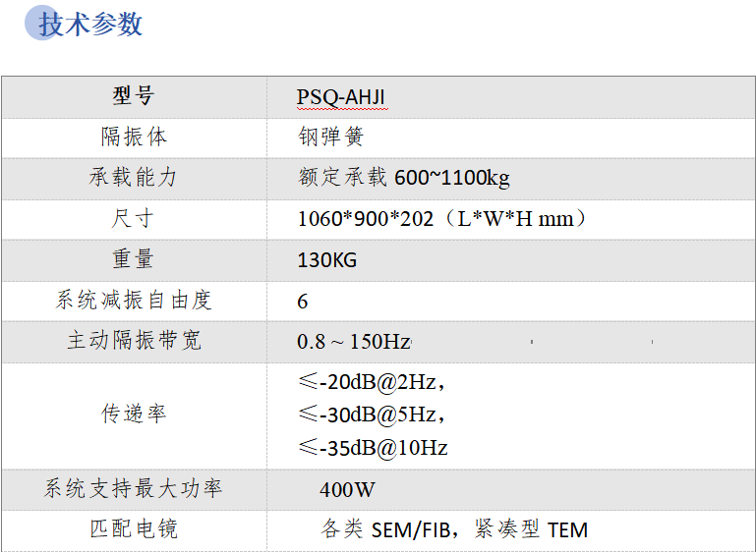Screen dimensions: 756x553
Task: Click the 130KG weight value
Action: click(326, 260)
